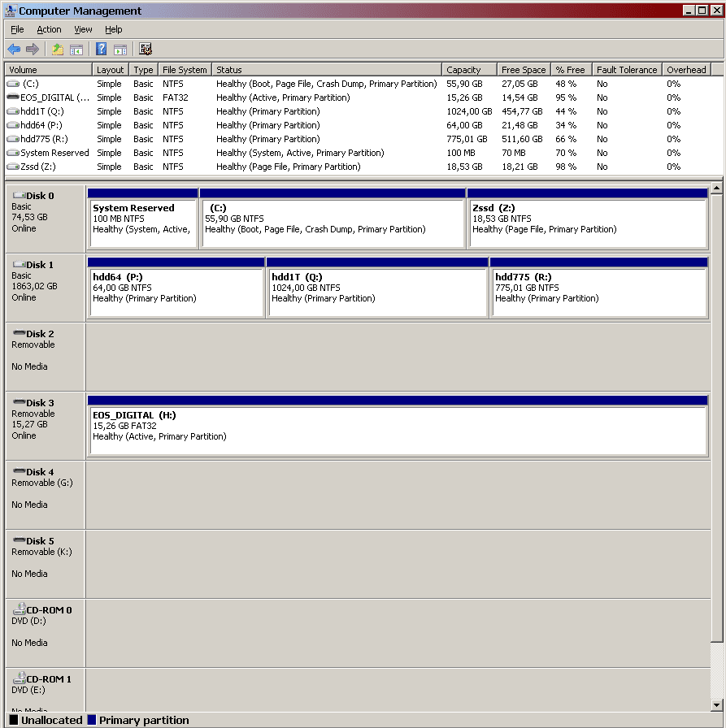Click Disk 5 removable icon
The height and width of the screenshot is (728, 726).
(x=19, y=540)
